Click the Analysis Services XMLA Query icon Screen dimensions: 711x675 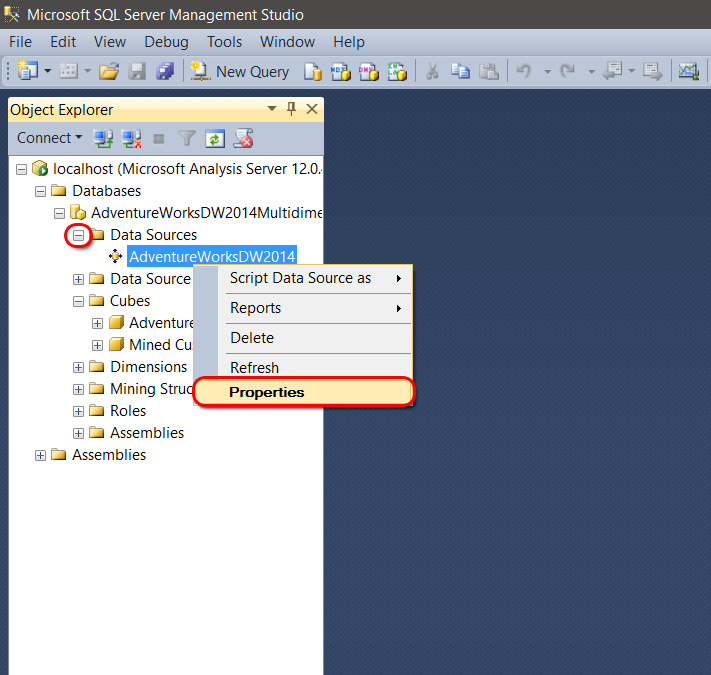point(397,71)
